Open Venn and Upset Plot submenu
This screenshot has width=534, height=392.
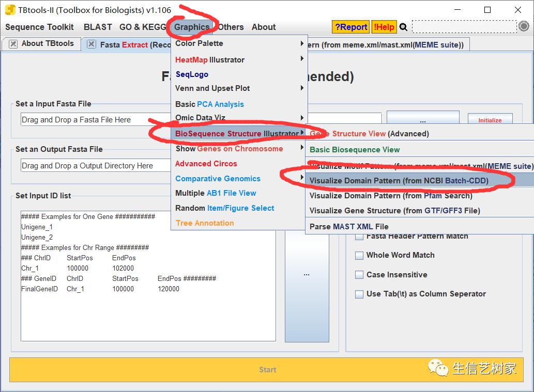[239, 88]
